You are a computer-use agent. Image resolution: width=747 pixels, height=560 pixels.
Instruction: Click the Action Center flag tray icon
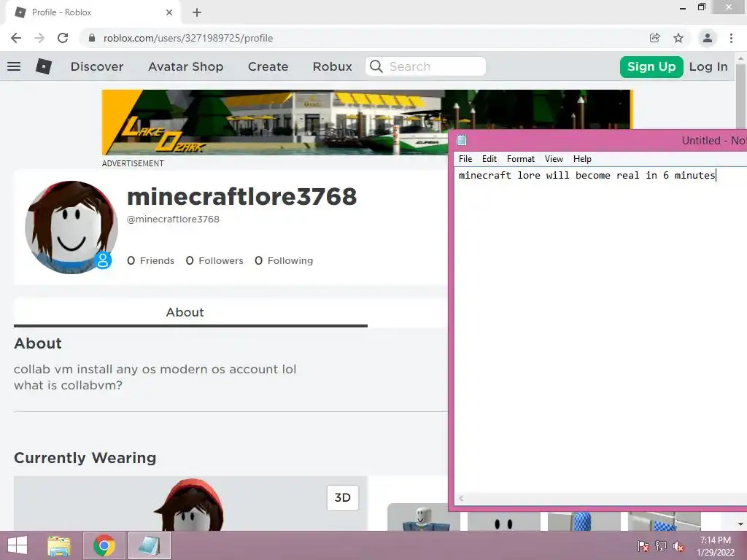point(643,546)
